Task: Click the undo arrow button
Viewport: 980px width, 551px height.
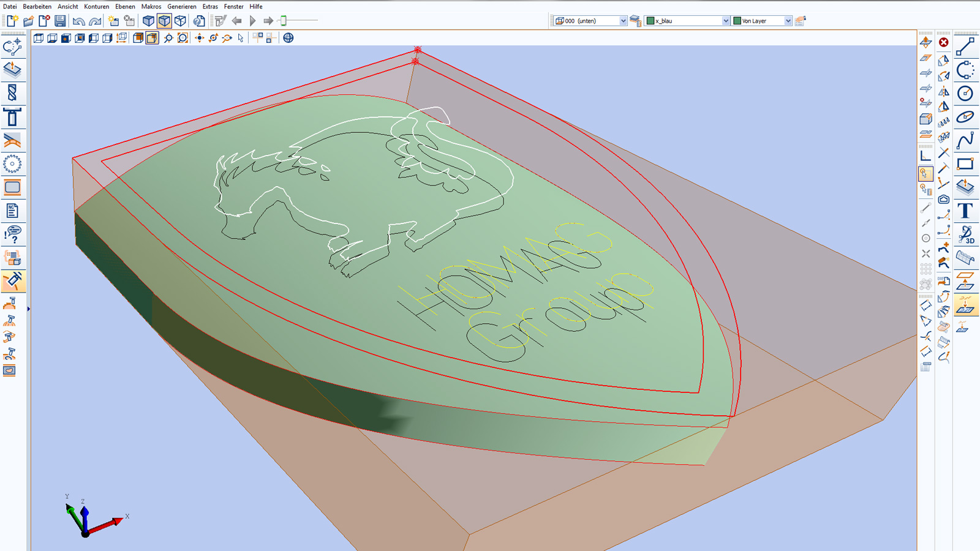Action: [x=78, y=21]
